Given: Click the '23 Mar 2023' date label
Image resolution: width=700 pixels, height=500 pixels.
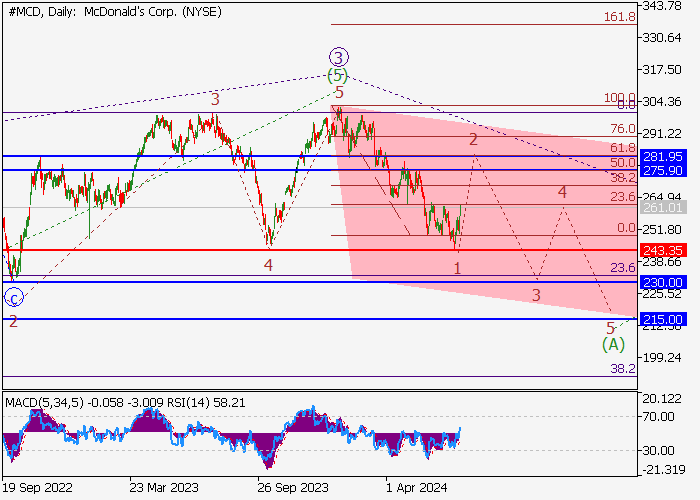Looking at the screenshot, I should [164, 488].
